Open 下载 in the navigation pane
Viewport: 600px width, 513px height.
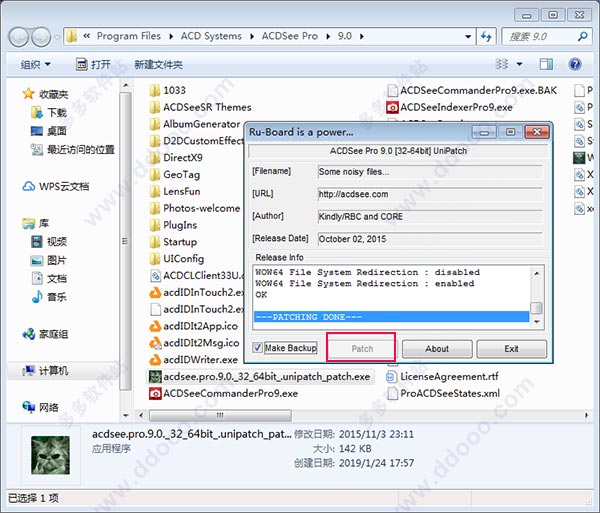click(x=48, y=112)
